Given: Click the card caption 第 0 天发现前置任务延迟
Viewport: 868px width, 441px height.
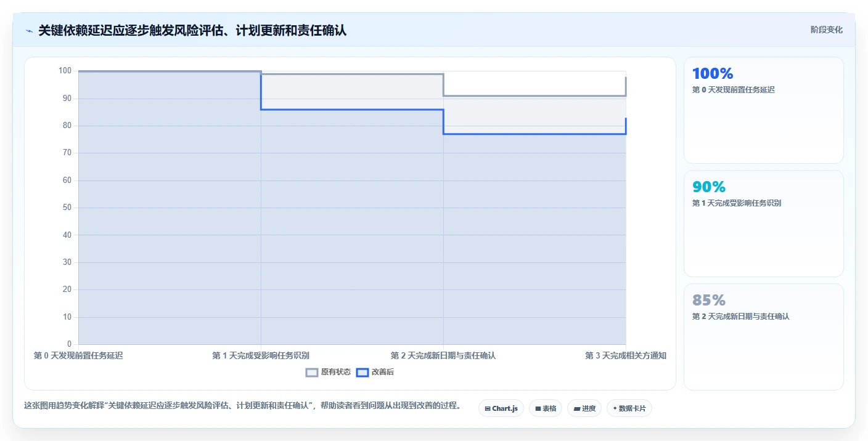Looking at the screenshot, I should (x=733, y=89).
